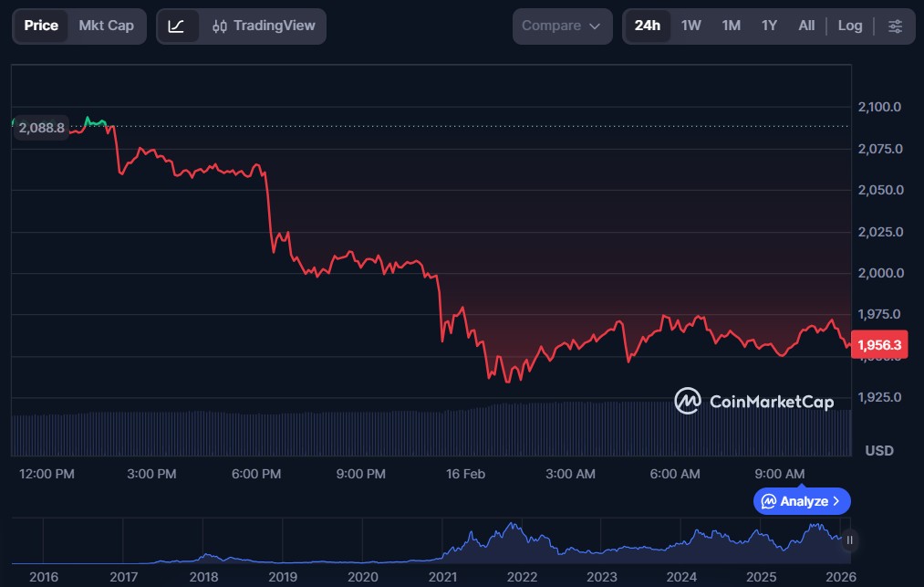Image resolution: width=924 pixels, height=587 pixels.
Task: Switch chart to Price view
Action: [41, 26]
